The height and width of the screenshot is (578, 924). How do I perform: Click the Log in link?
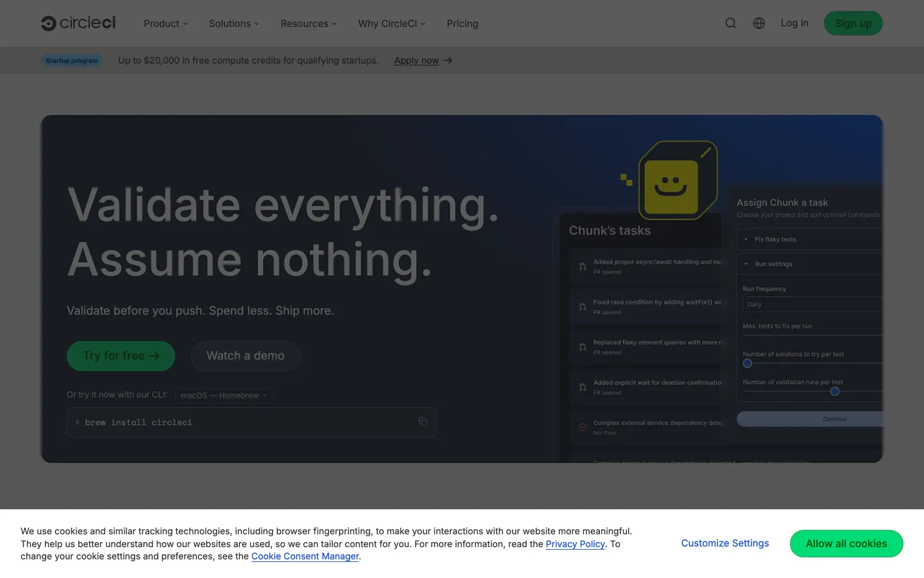click(x=794, y=23)
